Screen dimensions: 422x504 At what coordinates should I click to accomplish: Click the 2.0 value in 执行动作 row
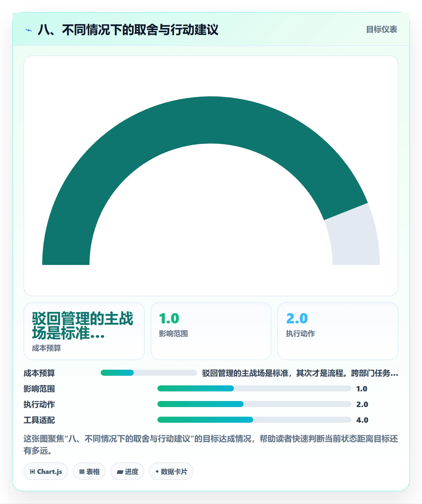click(x=362, y=404)
